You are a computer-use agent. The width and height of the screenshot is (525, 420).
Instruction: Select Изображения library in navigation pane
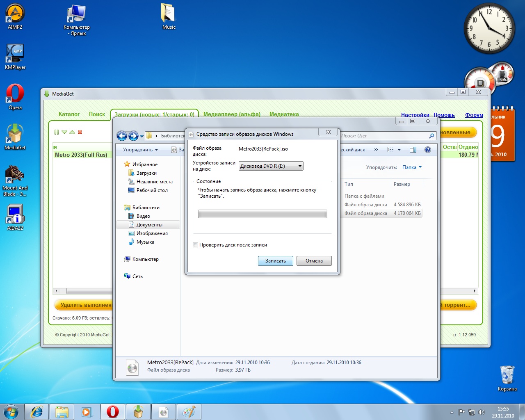pyautogui.click(x=152, y=233)
